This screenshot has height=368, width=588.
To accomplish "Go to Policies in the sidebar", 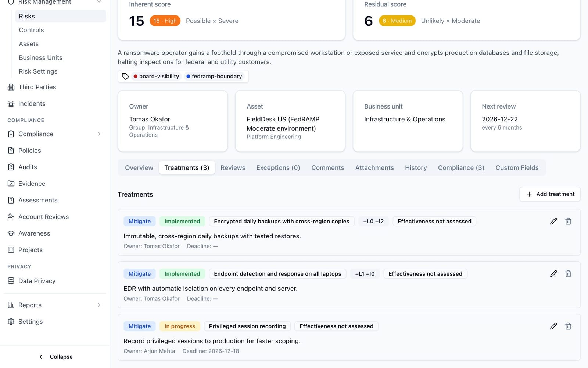I will click(x=55, y=150).
